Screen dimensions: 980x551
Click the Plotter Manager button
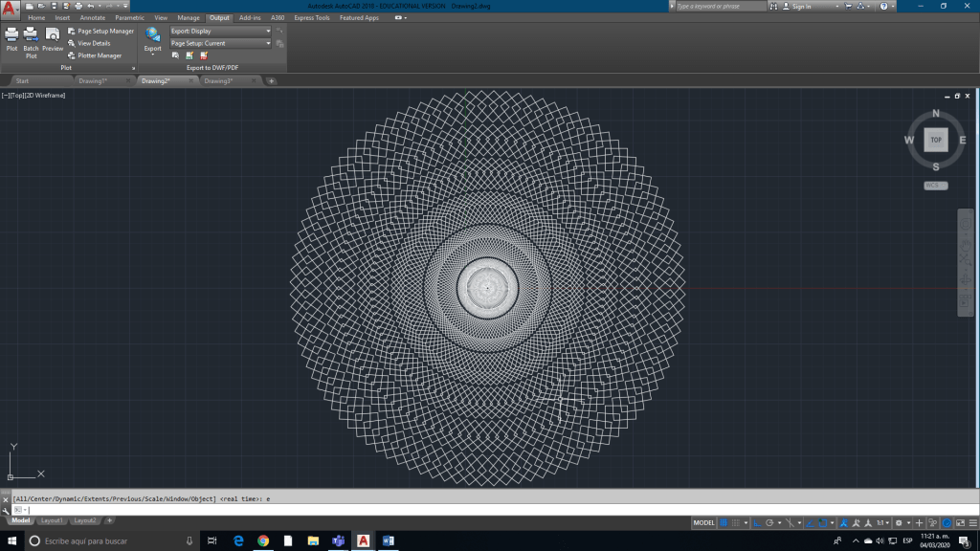coord(100,55)
